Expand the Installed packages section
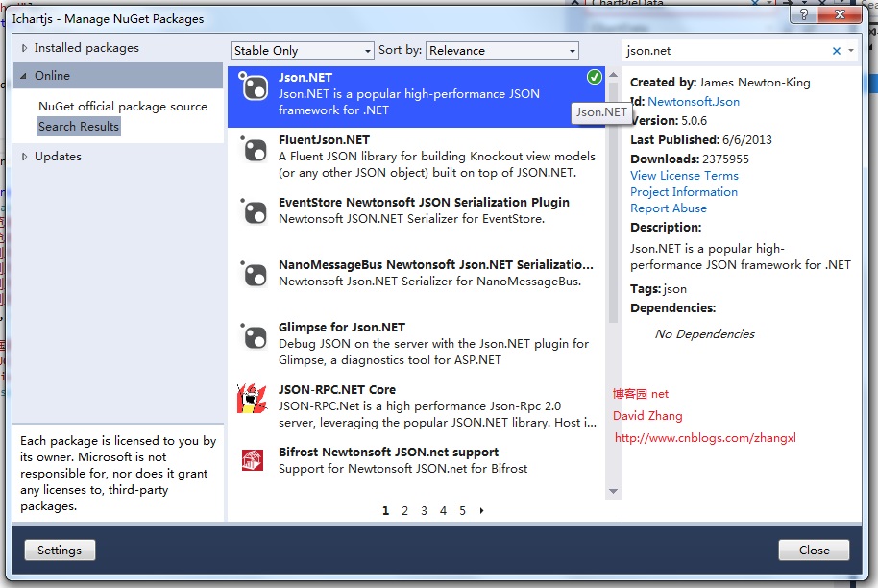878x588 pixels. tap(24, 48)
